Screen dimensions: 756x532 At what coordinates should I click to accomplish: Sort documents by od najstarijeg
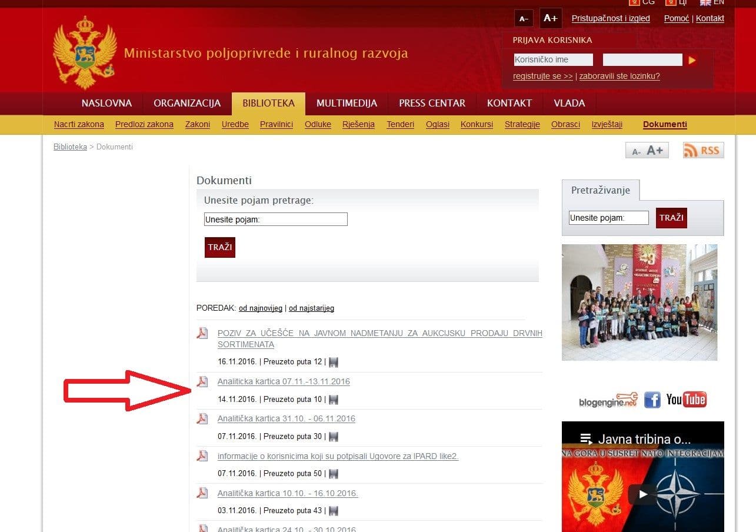coord(311,308)
